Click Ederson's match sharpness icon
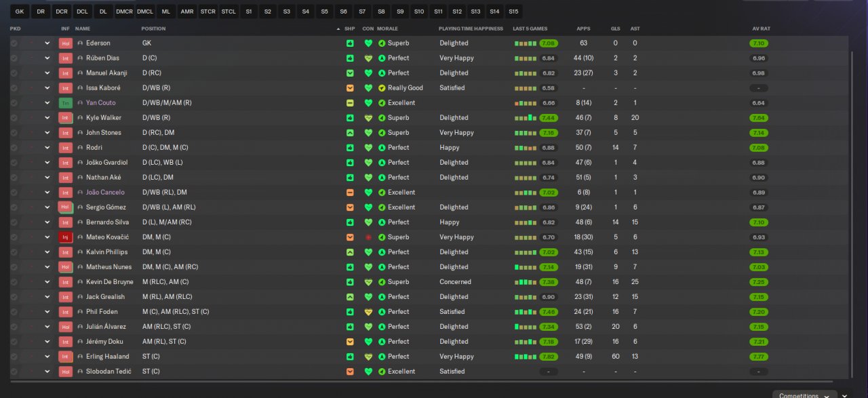 coord(350,43)
